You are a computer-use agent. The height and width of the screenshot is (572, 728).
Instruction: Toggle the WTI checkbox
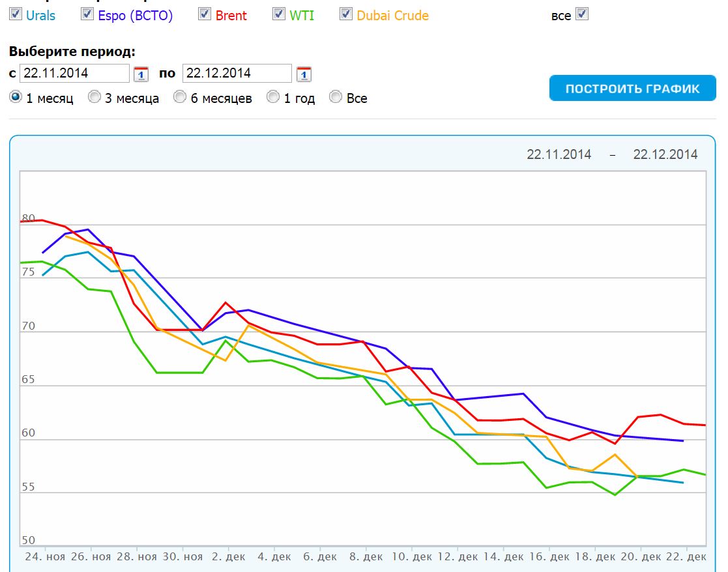279,14
